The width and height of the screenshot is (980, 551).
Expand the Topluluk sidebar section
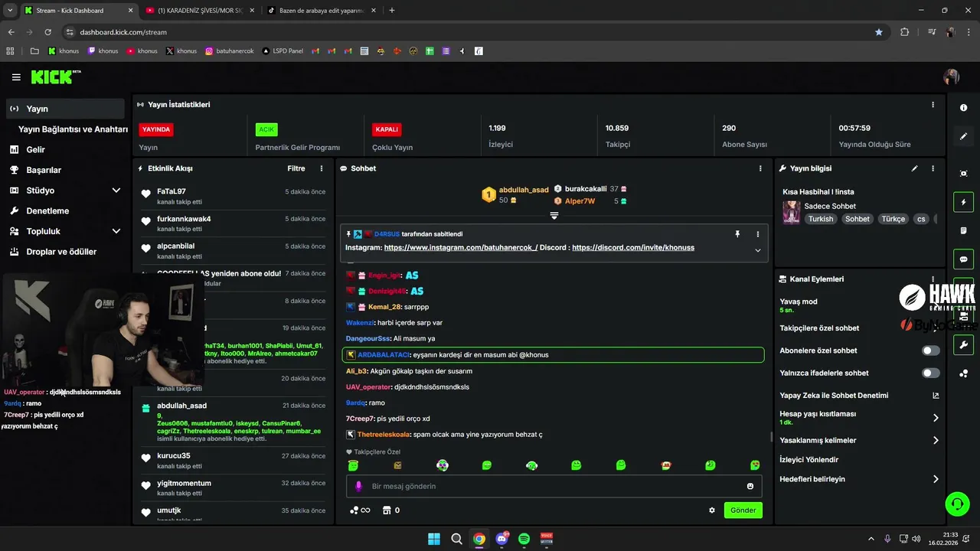pos(116,231)
